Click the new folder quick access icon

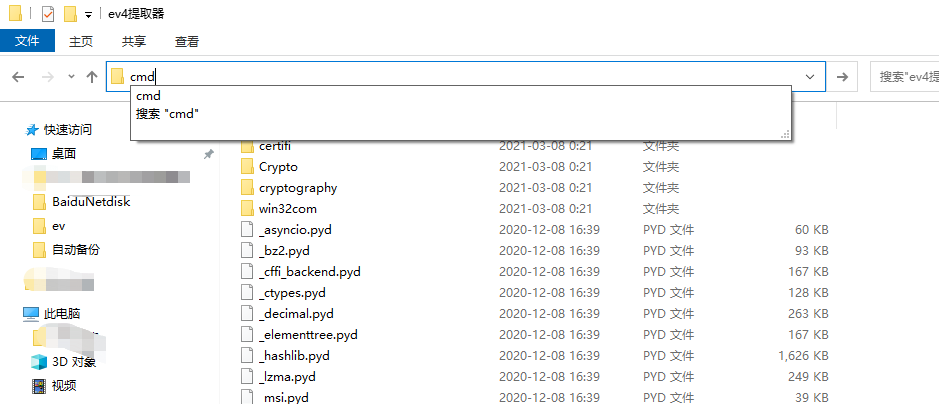[70, 14]
